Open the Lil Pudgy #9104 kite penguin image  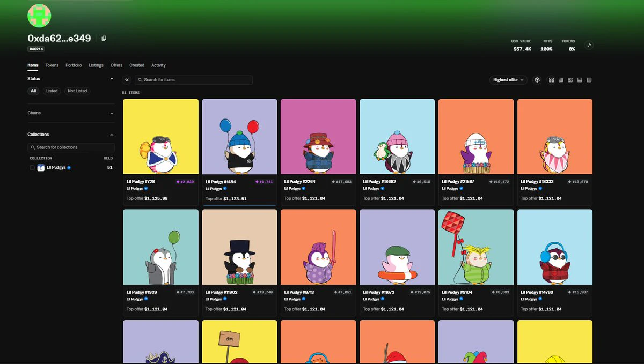(476, 247)
